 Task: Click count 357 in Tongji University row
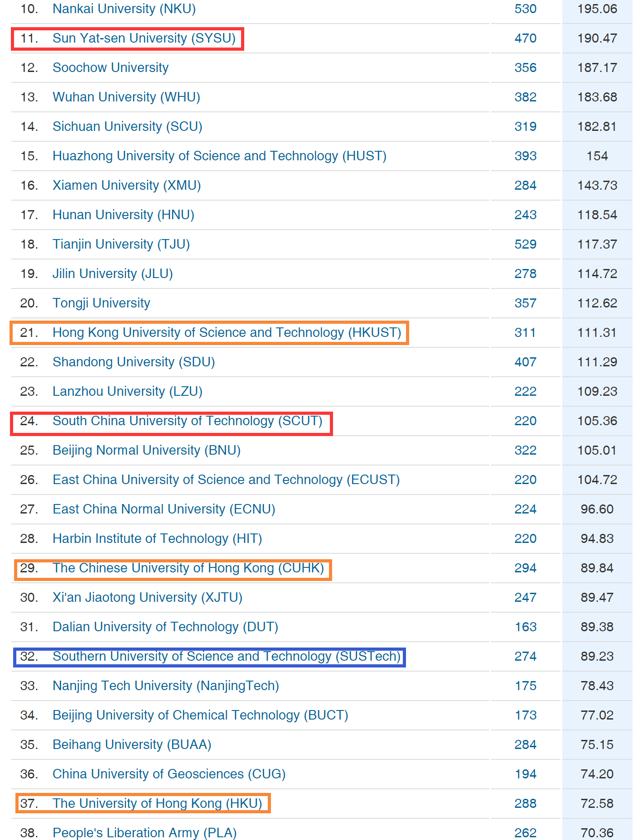(526, 303)
